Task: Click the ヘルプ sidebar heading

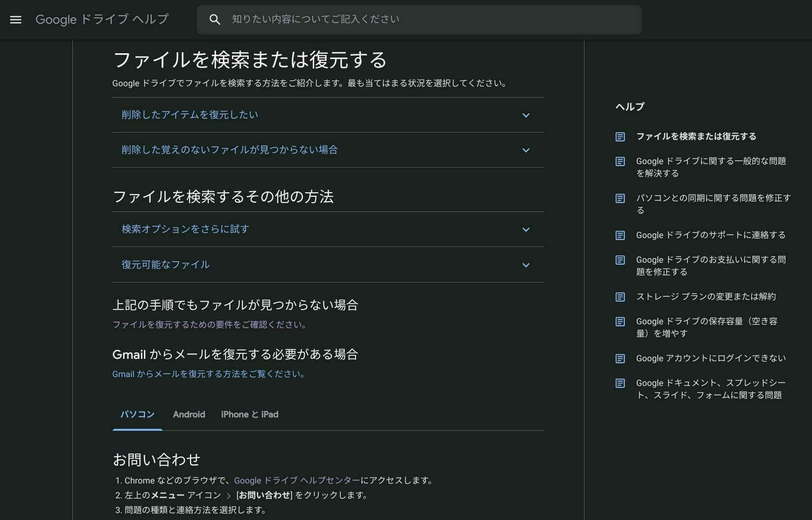Action: pos(630,106)
